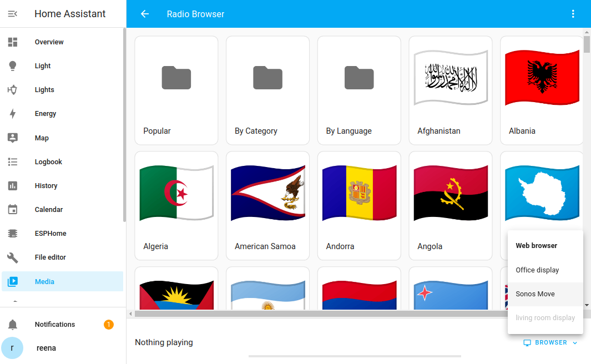The height and width of the screenshot is (364, 591).
Task: Choose Office display as output device
Action: [x=537, y=270]
